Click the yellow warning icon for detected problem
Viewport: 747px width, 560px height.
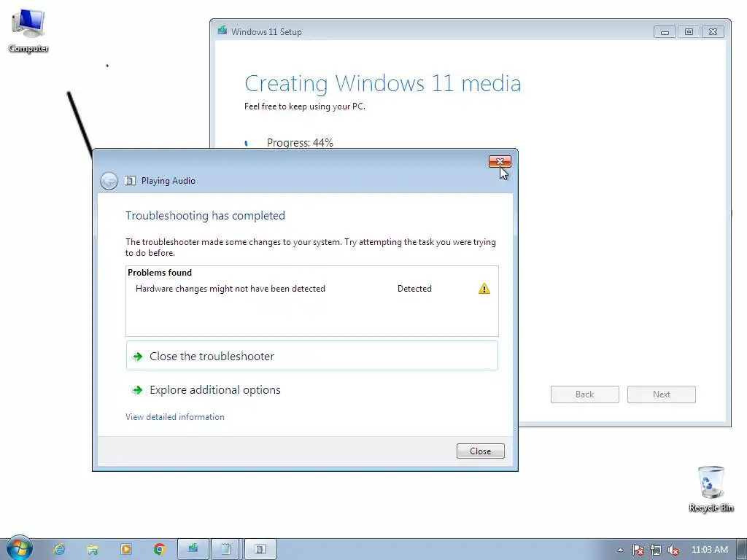pos(484,289)
